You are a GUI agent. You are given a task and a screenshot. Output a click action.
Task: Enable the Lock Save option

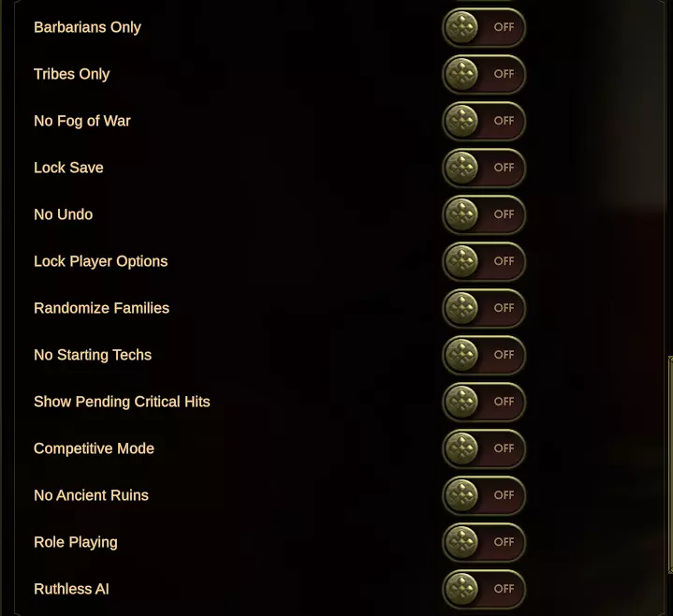[x=484, y=168]
